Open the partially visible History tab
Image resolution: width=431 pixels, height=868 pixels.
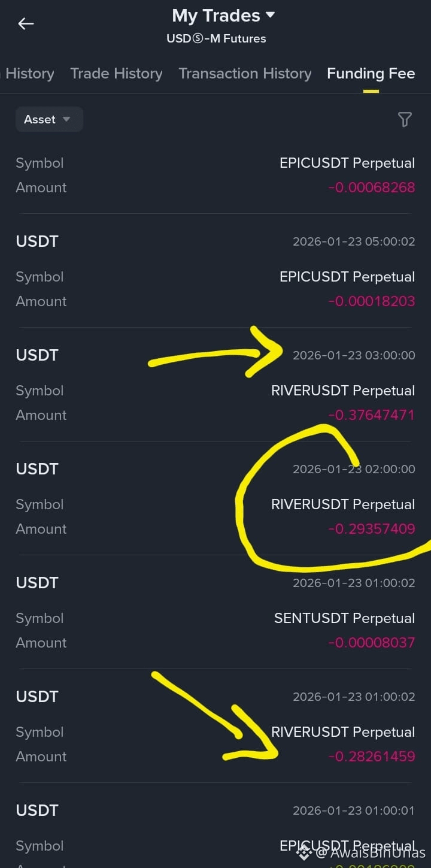[28, 74]
